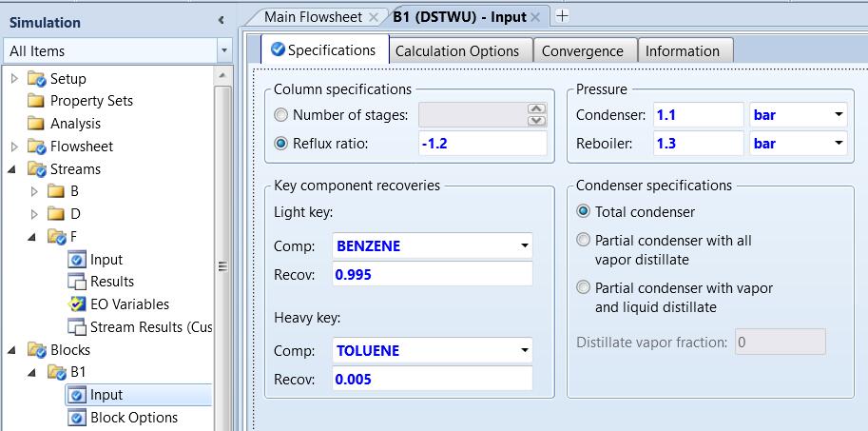868x431 pixels.
Task: Click the plus button to add tab
Action: tap(562, 16)
